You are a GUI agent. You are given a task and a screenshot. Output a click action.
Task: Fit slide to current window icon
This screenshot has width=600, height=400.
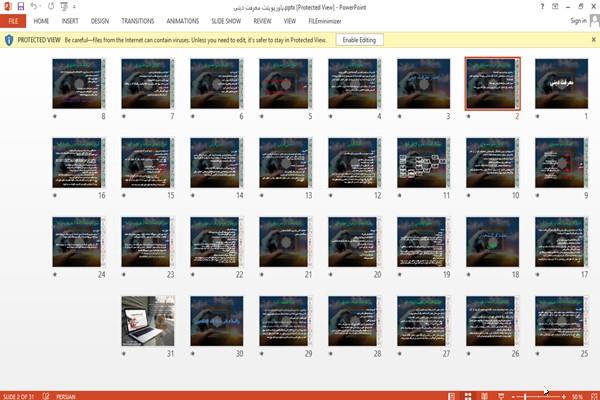pyautogui.click(x=594, y=396)
